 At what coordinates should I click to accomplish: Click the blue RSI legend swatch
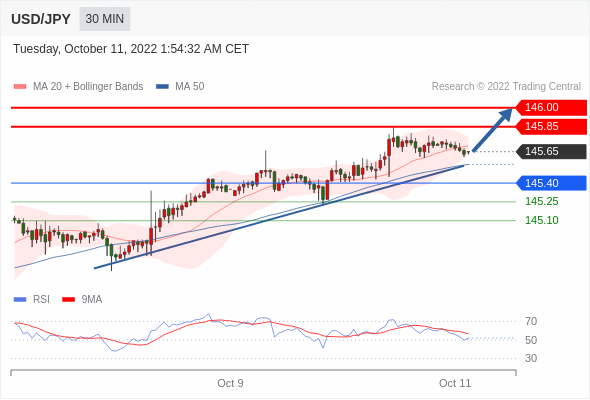(x=20, y=300)
